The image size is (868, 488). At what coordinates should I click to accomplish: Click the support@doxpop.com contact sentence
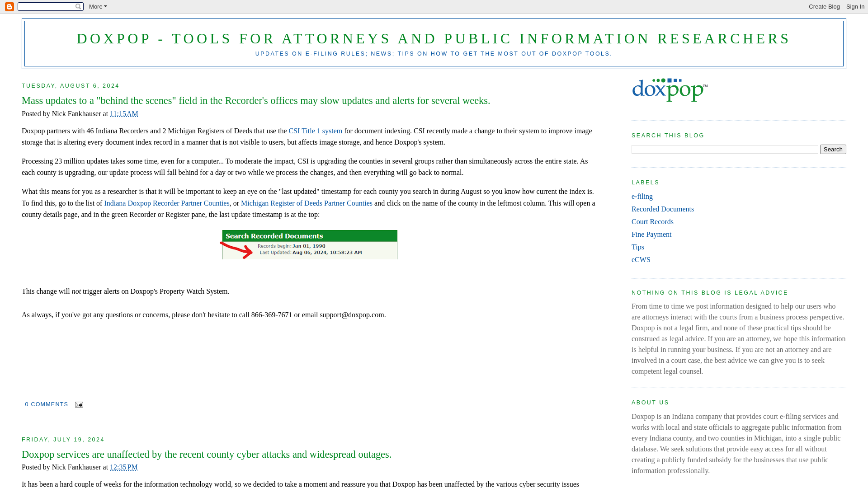click(x=204, y=315)
